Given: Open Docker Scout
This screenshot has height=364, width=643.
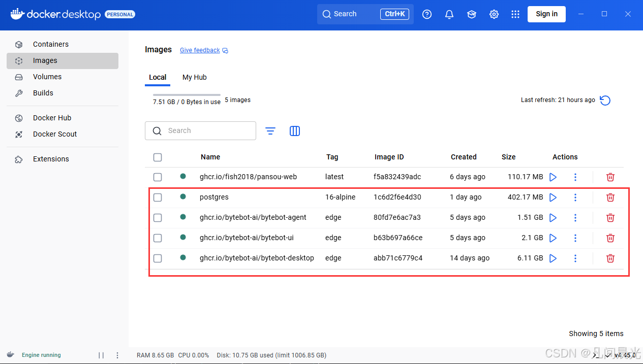Looking at the screenshot, I should (54, 134).
